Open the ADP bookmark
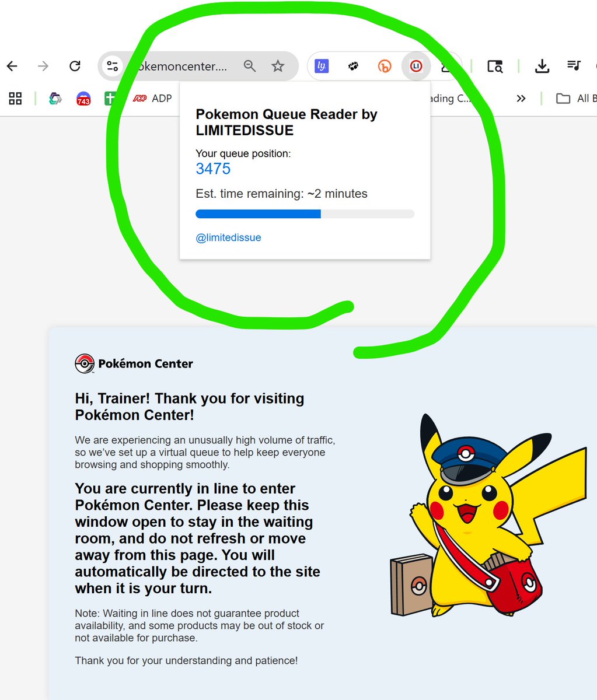The height and width of the screenshot is (700, 597). (152, 98)
